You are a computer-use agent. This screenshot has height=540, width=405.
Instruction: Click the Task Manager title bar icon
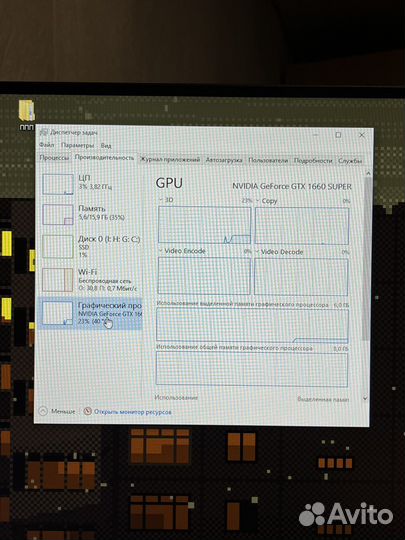43,132
